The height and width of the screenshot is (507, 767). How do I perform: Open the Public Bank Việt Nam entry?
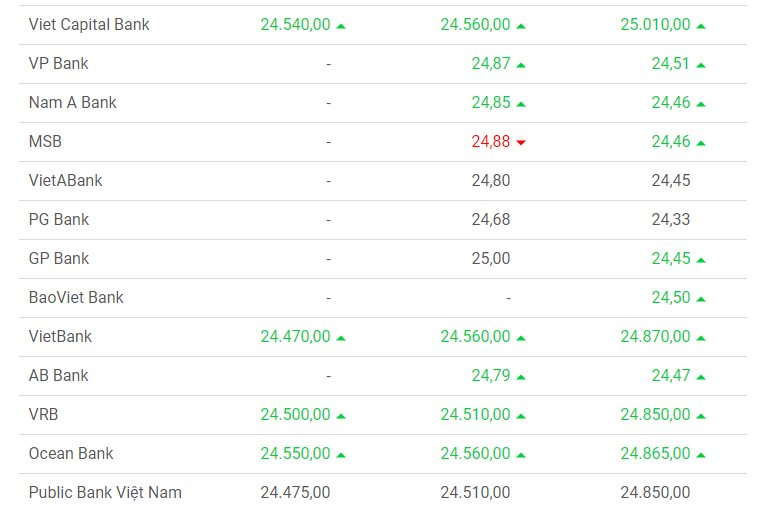coord(105,492)
